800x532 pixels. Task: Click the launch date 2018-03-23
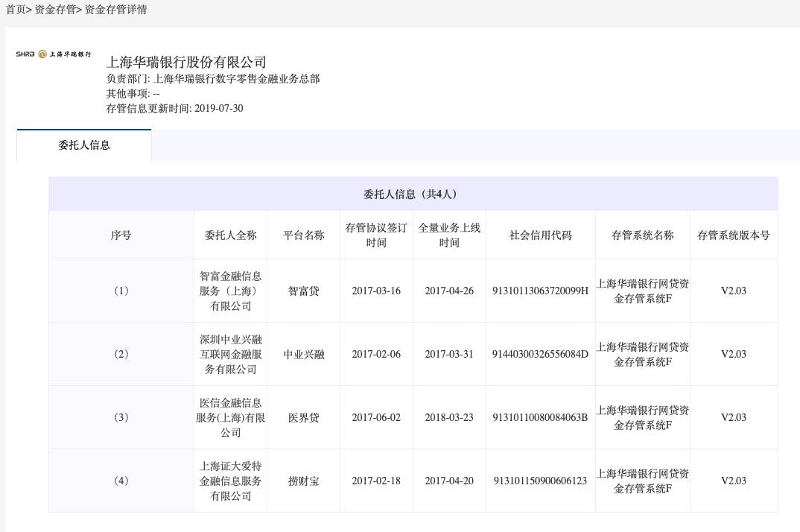(x=449, y=417)
